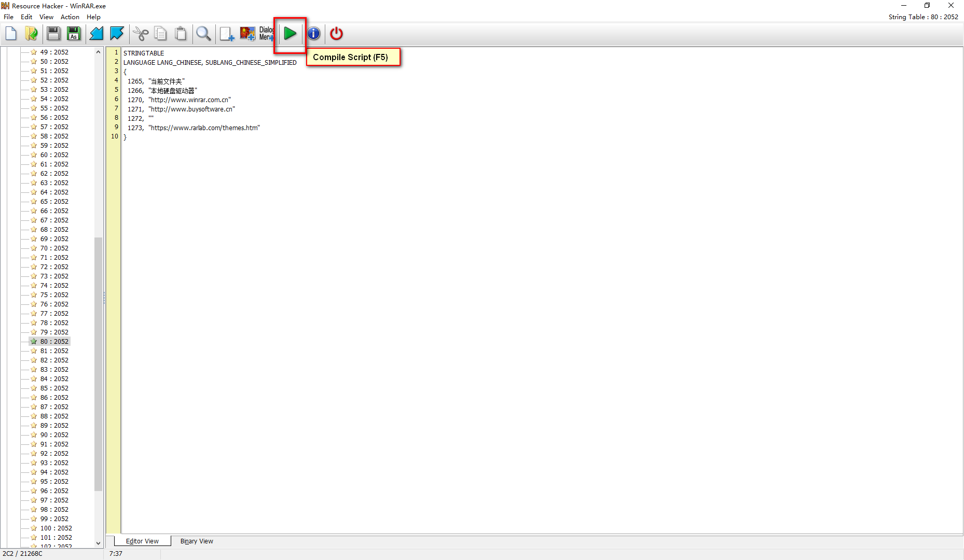Click star icon beside 63 : 2052
The height and width of the screenshot is (560, 964).
pos(34,183)
